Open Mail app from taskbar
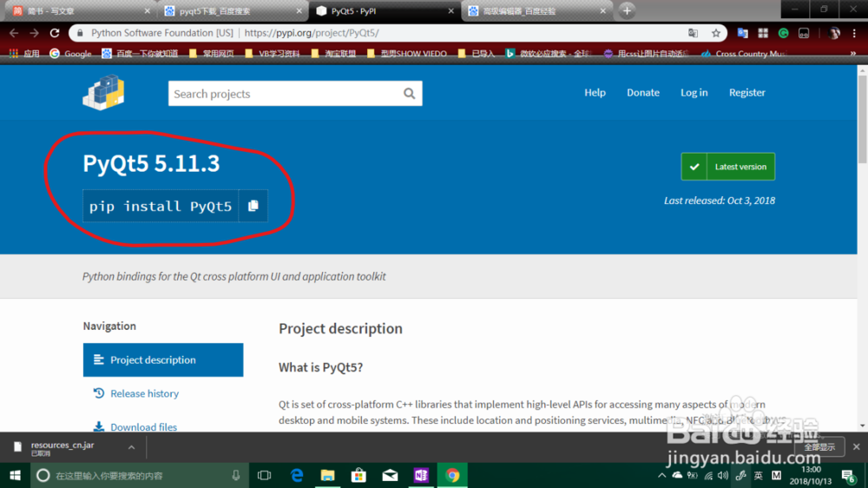Image resolution: width=868 pixels, height=488 pixels. (x=390, y=475)
